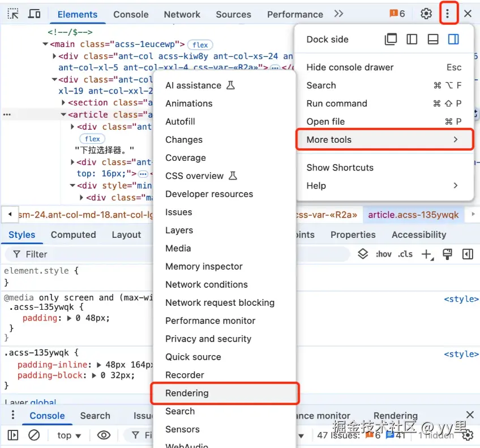Click the issues counter badge showing 6
The image size is (480, 448).
[397, 14]
